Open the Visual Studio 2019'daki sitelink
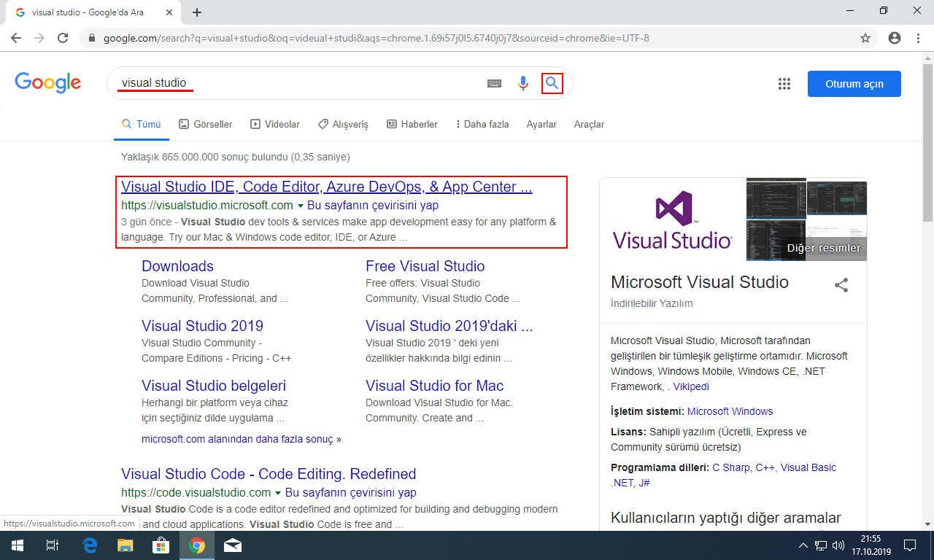The width and height of the screenshot is (934, 560). [449, 326]
